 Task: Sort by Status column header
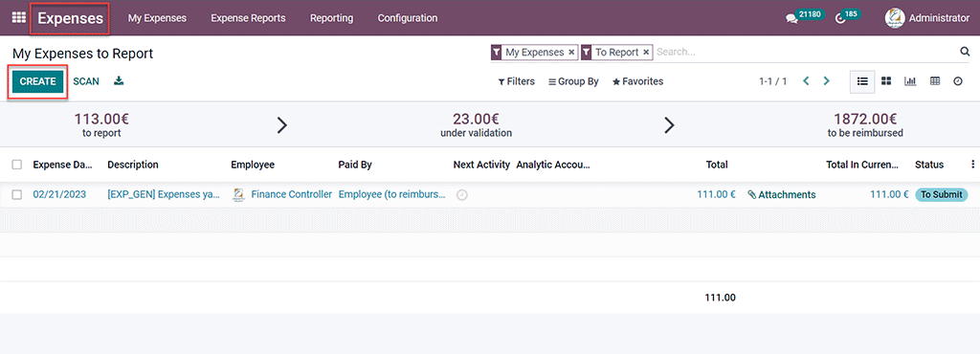point(929,165)
